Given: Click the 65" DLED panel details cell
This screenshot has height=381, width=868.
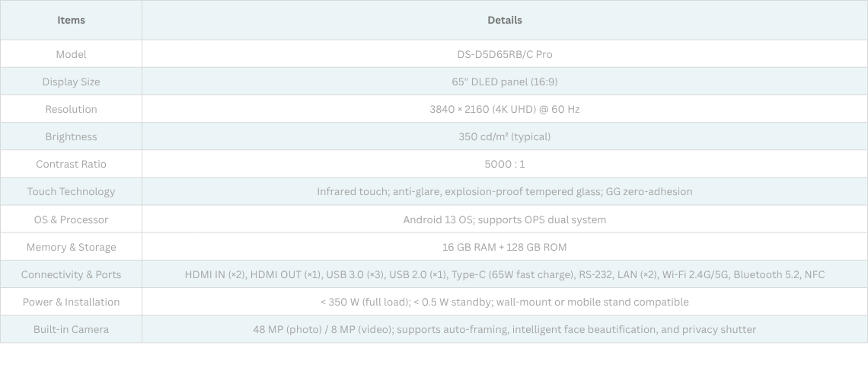Looking at the screenshot, I should click(504, 82).
